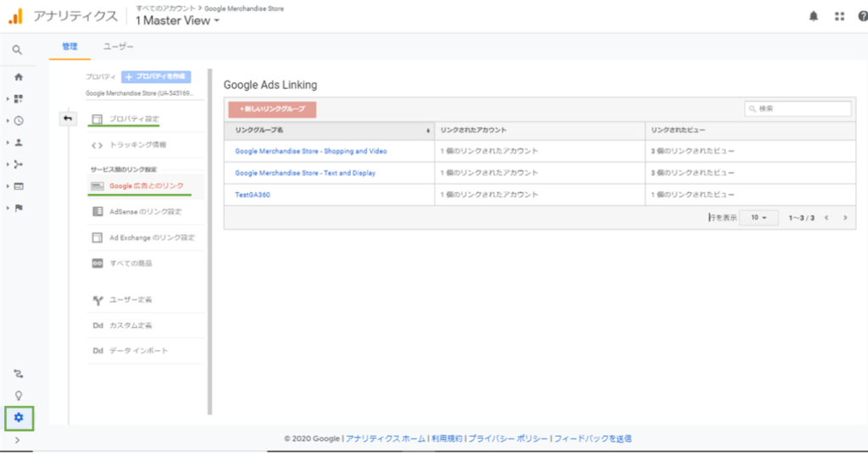Expand Acquisition section arrow in sidebar
This screenshot has height=456, width=868.
8,164
